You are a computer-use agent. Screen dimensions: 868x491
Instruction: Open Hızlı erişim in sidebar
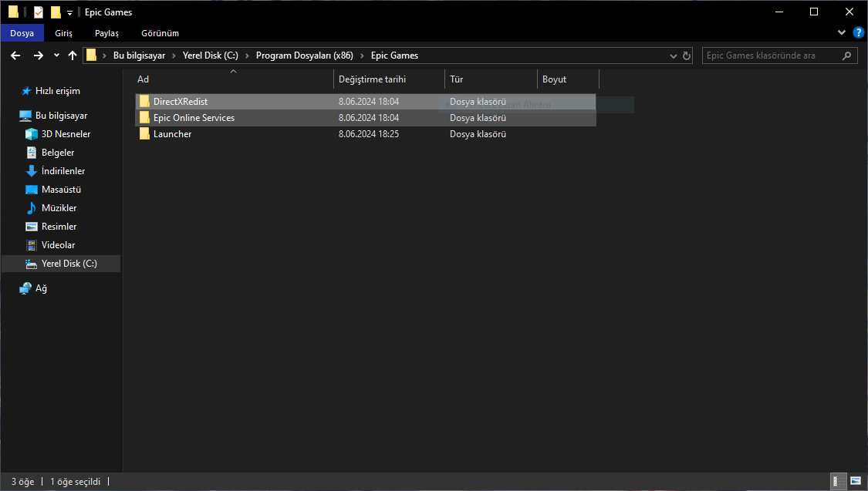(x=58, y=91)
